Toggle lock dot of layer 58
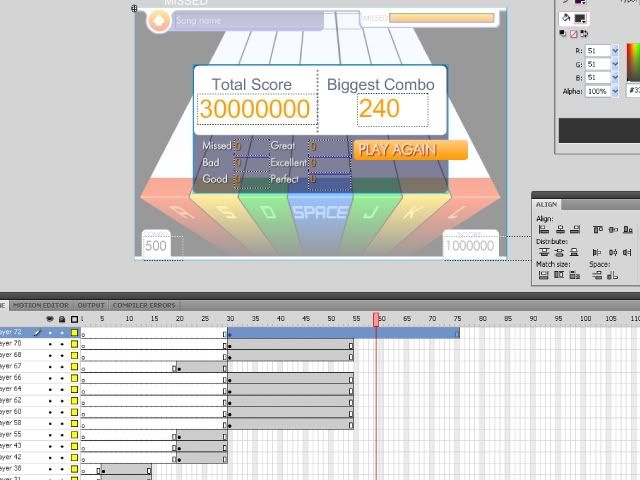640x480 pixels. click(62, 424)
